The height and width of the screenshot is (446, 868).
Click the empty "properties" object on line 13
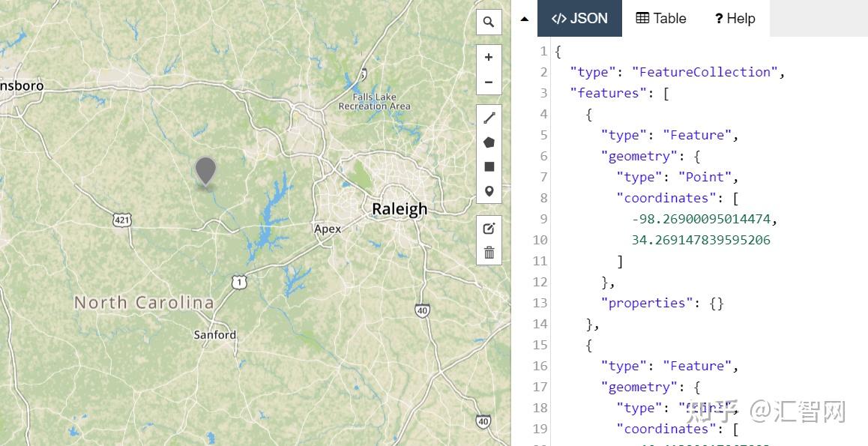click(717, 302)
